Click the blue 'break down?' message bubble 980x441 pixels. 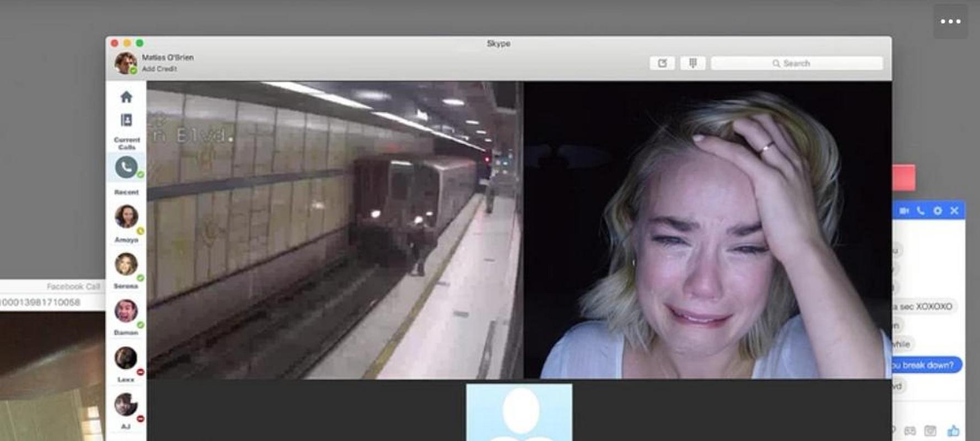927,365
